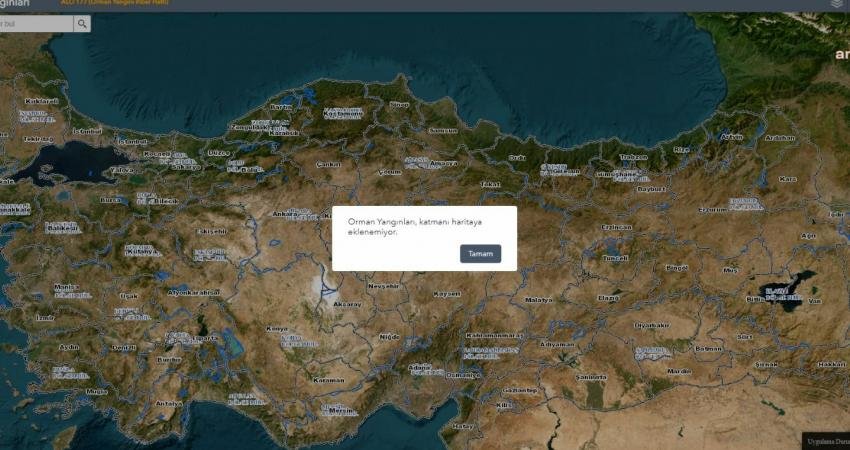Click the Nevşehir label on map
The width and height of the screenshot is (850, 450).
(383, 286)
